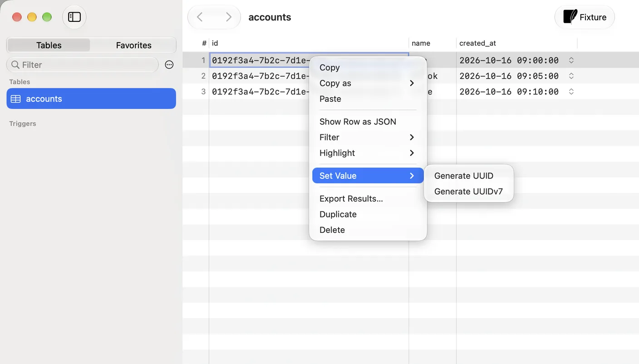This screenshot has width=639, height=364.
Task: Click the accounts table grid icon
Action: pyautogui.click(x=16, y=99)
